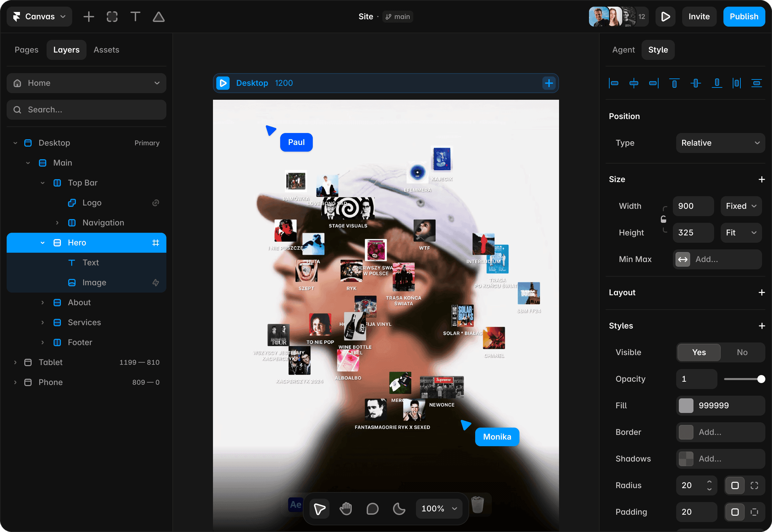Click the Publish button

point(744,17)
